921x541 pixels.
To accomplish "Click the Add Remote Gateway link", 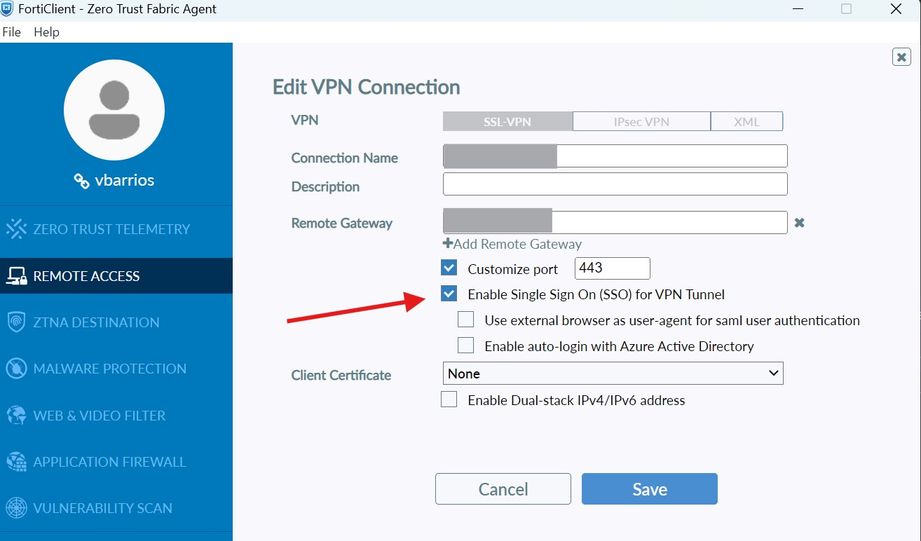I will tap(512, 244).
